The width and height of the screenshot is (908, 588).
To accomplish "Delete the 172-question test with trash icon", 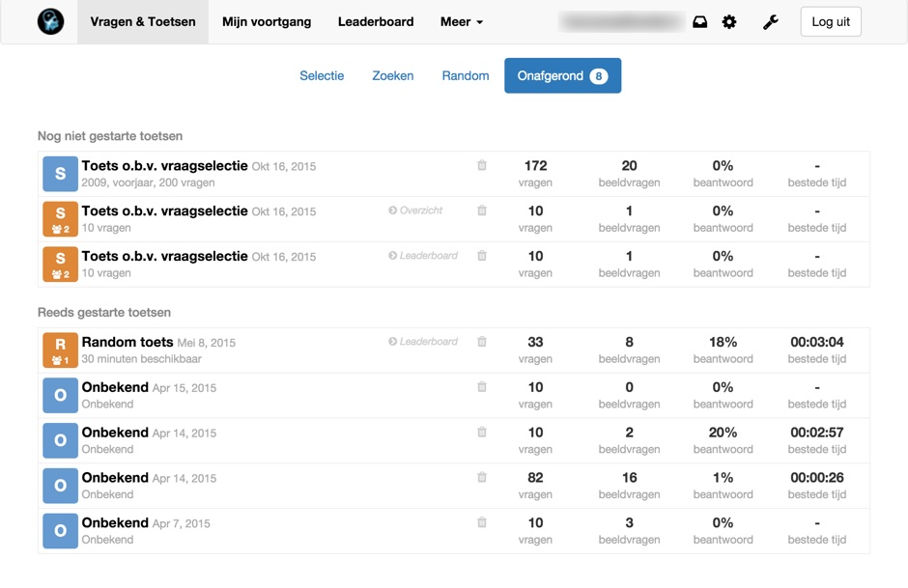I will coord(482,166).
